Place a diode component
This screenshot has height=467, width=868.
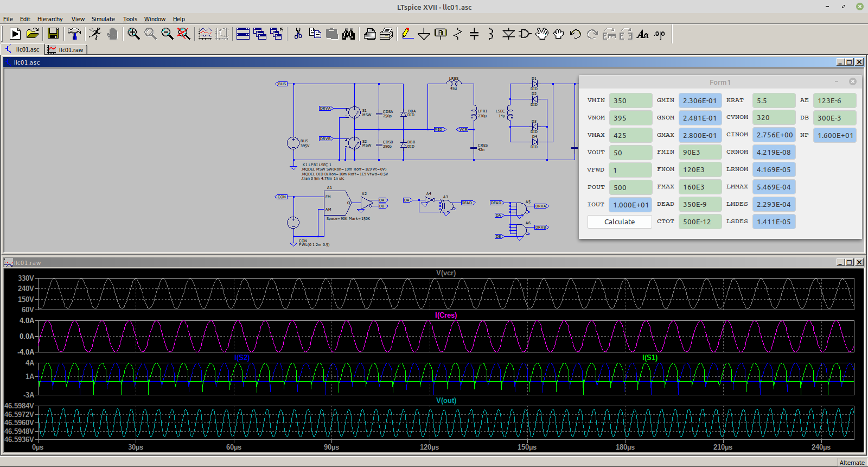(x=508, y=34)
